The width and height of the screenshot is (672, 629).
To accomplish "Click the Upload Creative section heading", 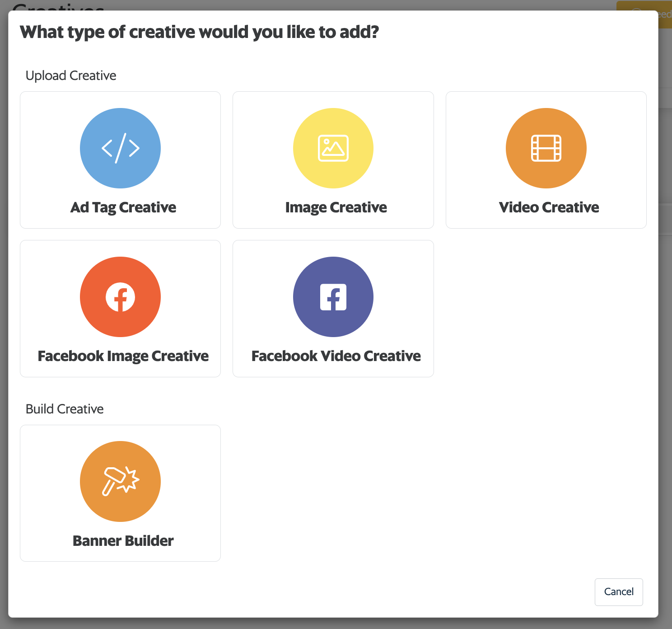I will tap(71, 75).
